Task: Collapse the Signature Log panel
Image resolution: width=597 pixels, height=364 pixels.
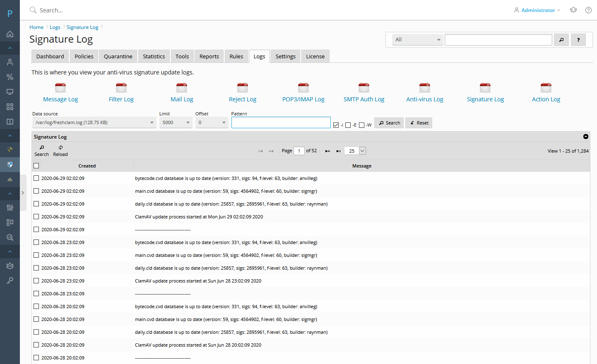Action: point(586,136)
